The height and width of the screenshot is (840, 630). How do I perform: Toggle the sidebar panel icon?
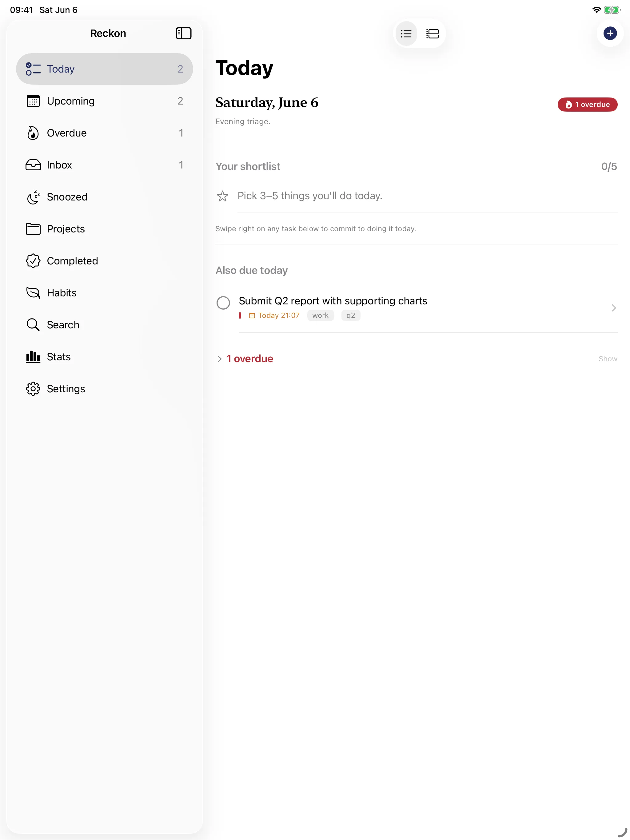[184, 34]
